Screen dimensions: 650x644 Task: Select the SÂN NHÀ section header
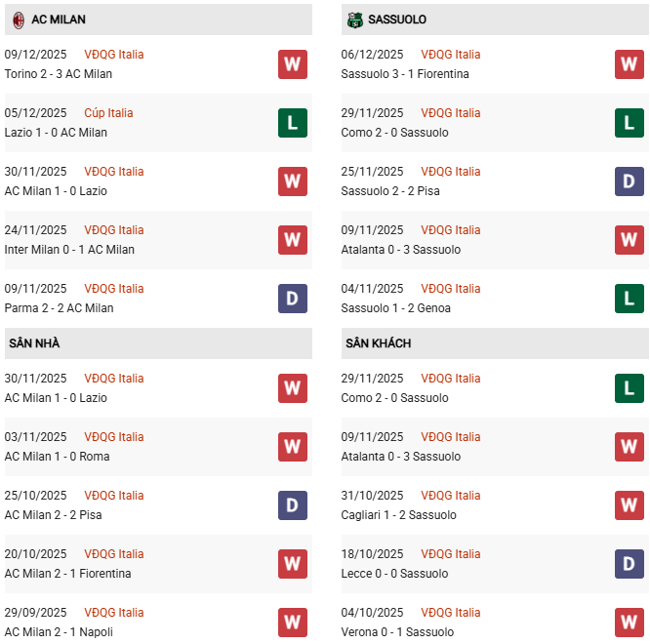[x=34, y=343]
